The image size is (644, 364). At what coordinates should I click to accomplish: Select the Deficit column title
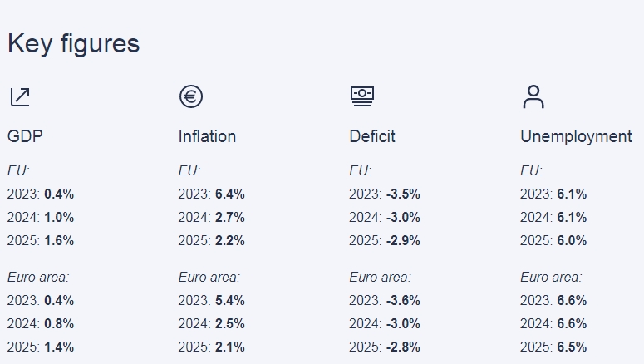pyautogui.click(x=372, y=136)
